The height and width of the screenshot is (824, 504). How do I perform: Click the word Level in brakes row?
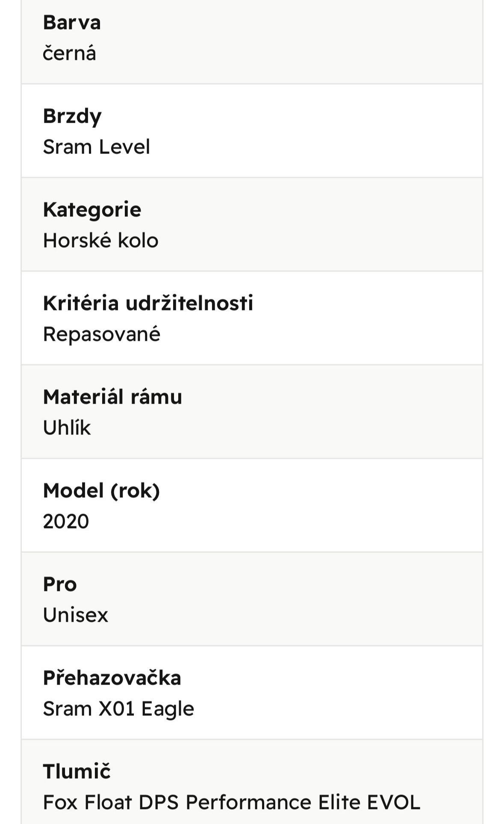124,147
